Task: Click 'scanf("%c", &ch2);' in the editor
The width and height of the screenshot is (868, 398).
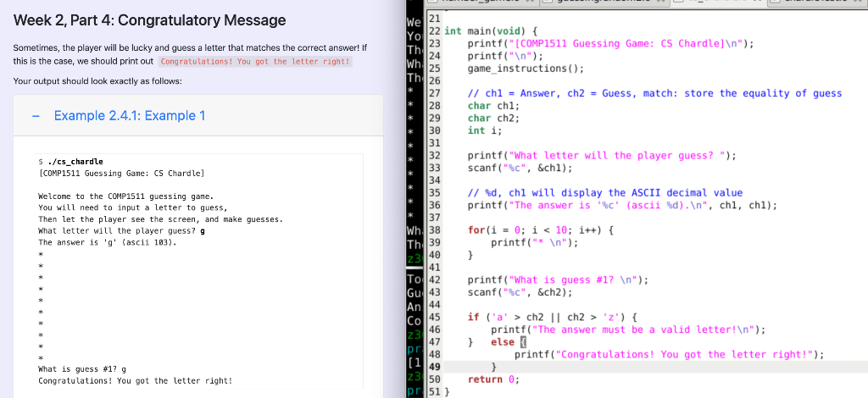Action: tap(520, 292)
